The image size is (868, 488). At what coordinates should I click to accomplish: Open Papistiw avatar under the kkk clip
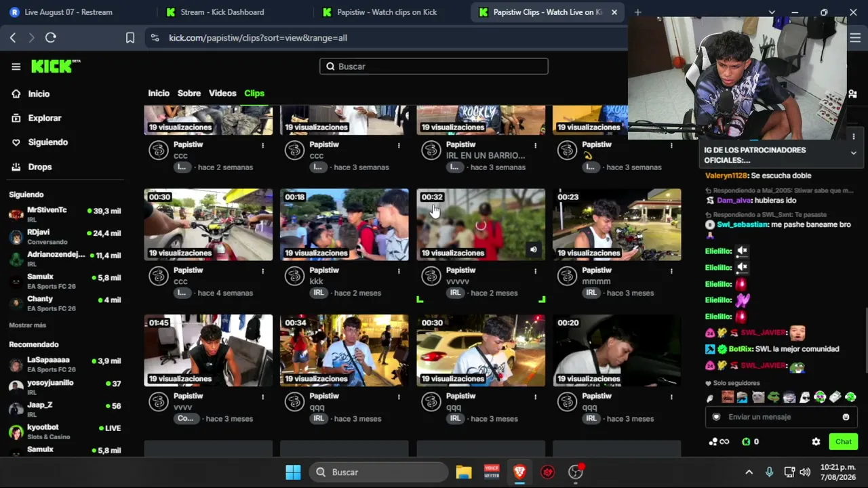point(294,276)
